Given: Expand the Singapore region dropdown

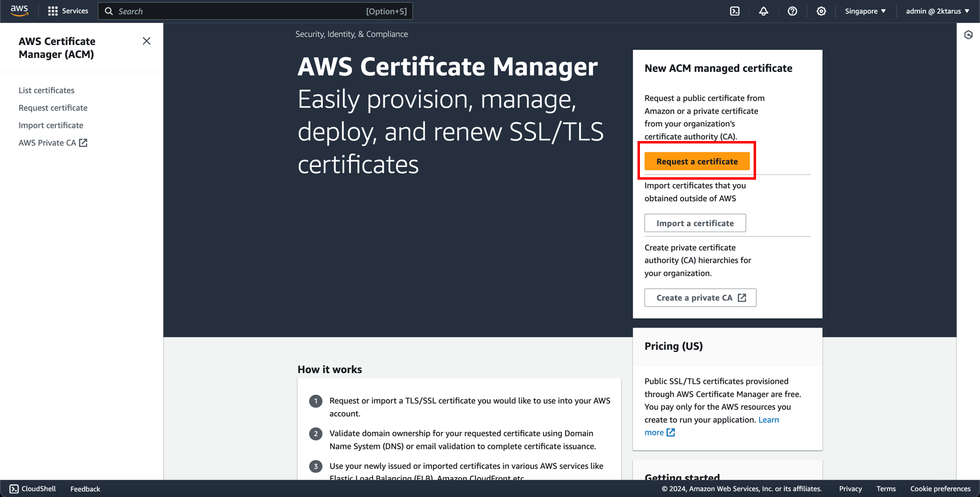Looking at the screenshot, I should tap(865, 11).
